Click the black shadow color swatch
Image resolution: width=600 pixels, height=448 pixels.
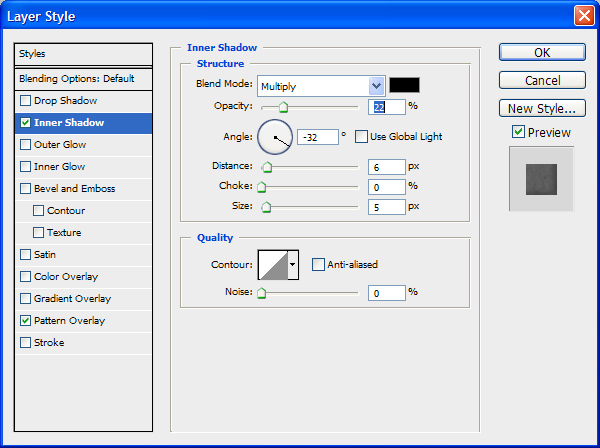click(x=404, y=86)
